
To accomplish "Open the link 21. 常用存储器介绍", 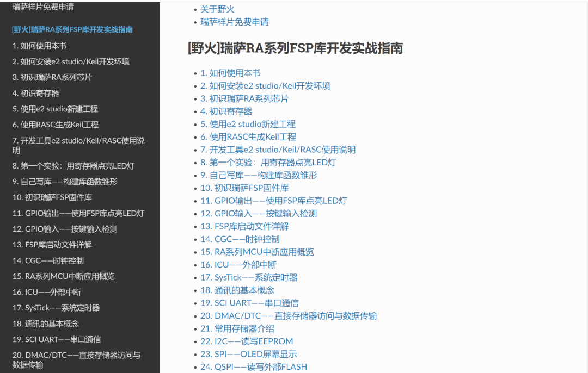I will (237, 328).
